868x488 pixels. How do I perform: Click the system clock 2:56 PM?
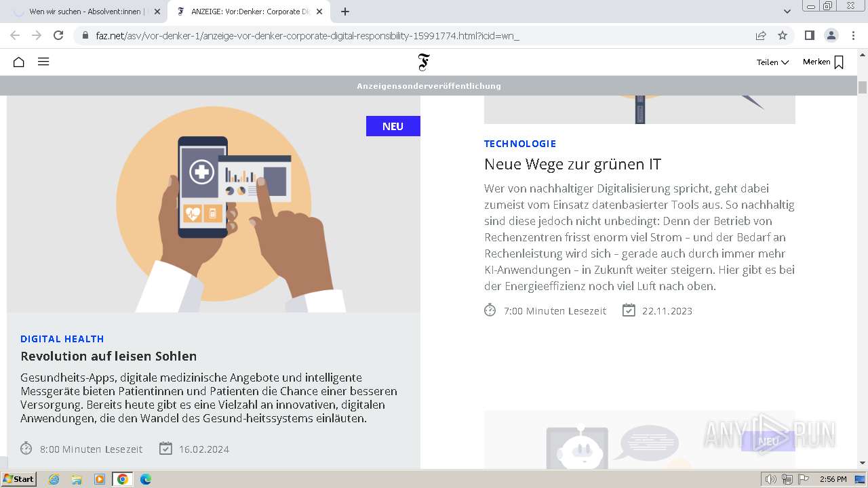[833, 479]
